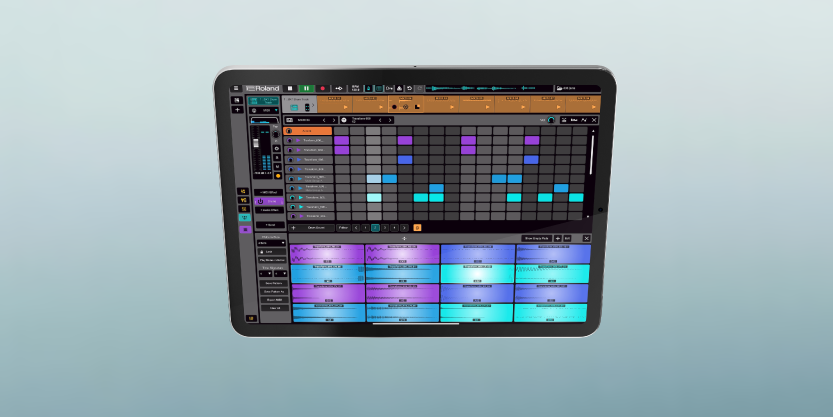The height and width of the screenshot is (417, 833).
Task: Close the drum pads panel
Action: [586, 239]
